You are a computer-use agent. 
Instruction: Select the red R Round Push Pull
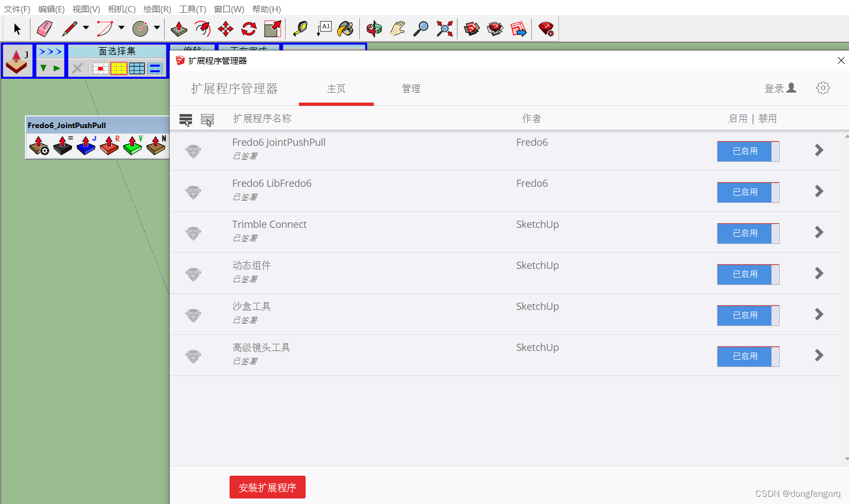click(109, 145)
